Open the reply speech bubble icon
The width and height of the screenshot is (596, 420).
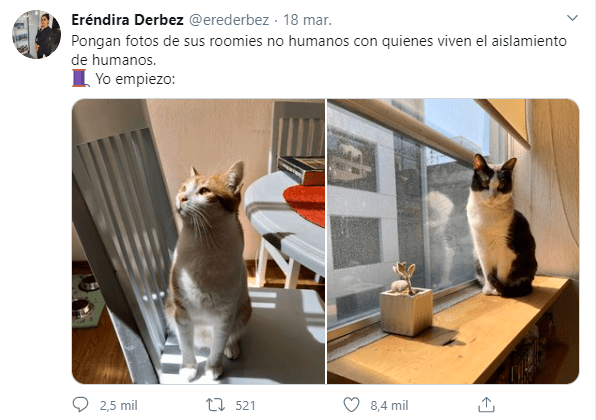80,405
